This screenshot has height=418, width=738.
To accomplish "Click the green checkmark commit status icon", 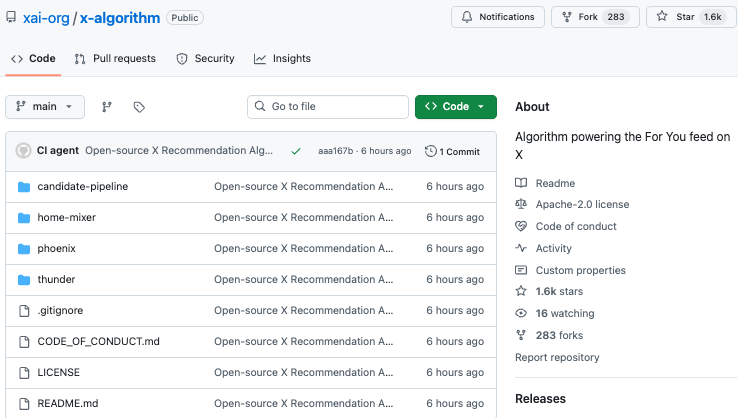I will click(x=296, y=151).
